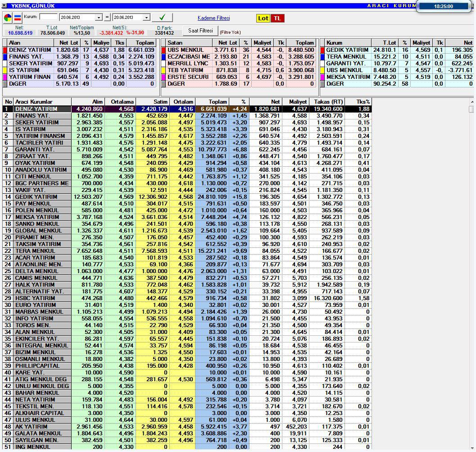Screen dimensions: 476x452
Task: Click the equals sign date sync button
Action: pyautogui.click(x=107, y=17)
